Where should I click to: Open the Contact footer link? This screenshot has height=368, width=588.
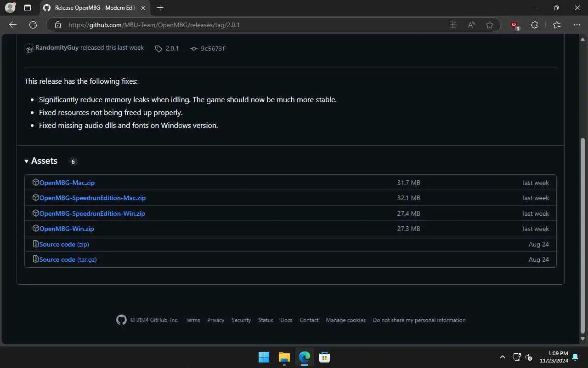pyautogui.click(x=309, y=320)
